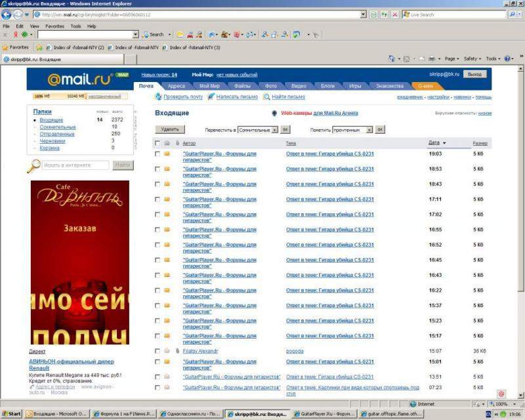Click into the 'Искать в интернете' search field

75,165
